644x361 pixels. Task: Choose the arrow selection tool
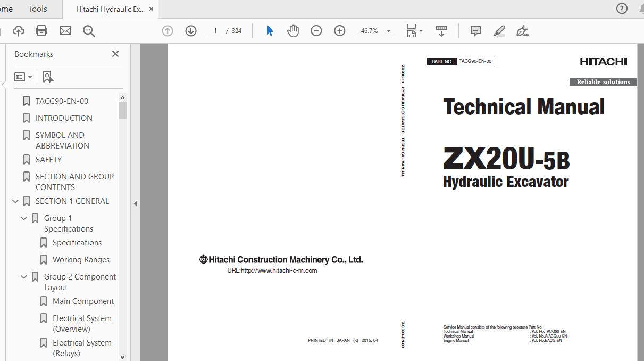point(270,31)
